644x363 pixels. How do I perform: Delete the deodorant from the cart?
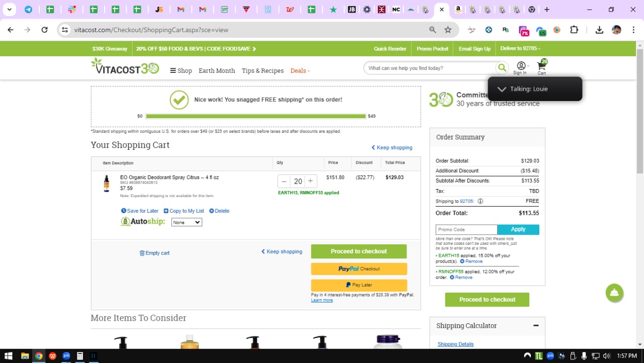(219, 211)
